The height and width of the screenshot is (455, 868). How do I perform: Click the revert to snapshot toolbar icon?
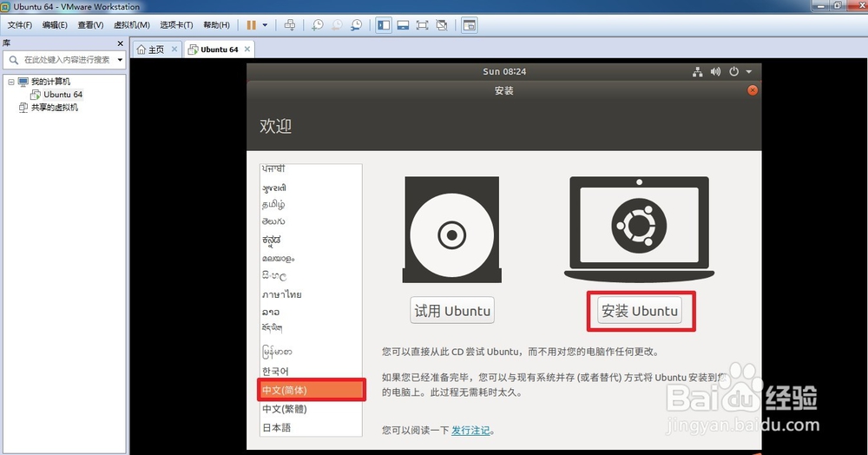[337, 25]
